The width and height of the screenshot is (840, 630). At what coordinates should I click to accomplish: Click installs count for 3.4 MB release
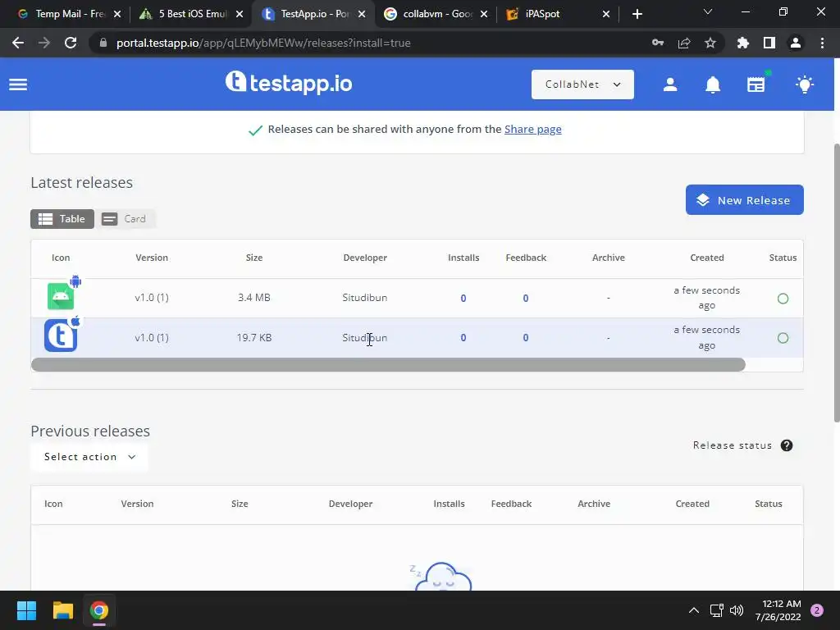tap(463, 299)
